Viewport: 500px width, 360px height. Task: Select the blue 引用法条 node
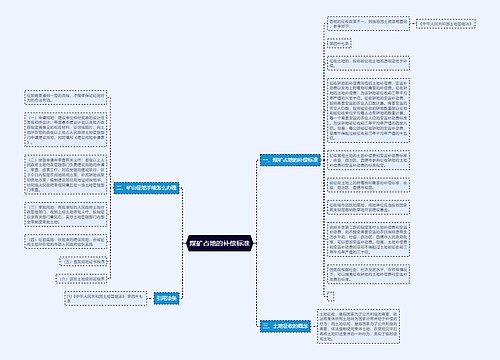[166, 298]
